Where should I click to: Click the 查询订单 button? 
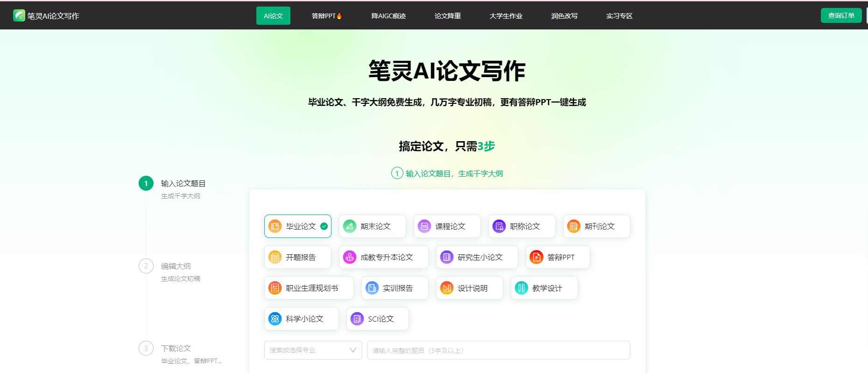pos(841,15)
